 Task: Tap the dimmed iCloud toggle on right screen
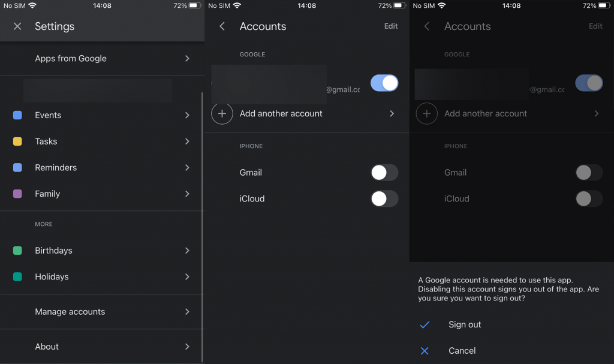point(589,198)
